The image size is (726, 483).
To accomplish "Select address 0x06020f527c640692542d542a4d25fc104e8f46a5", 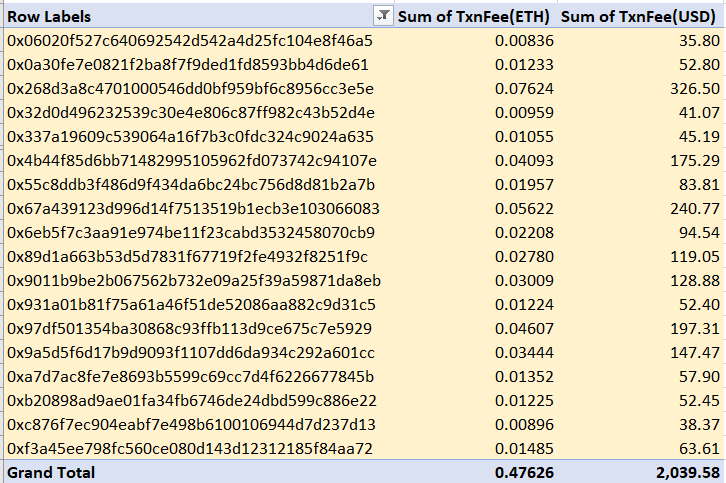I will click(190, 41).
